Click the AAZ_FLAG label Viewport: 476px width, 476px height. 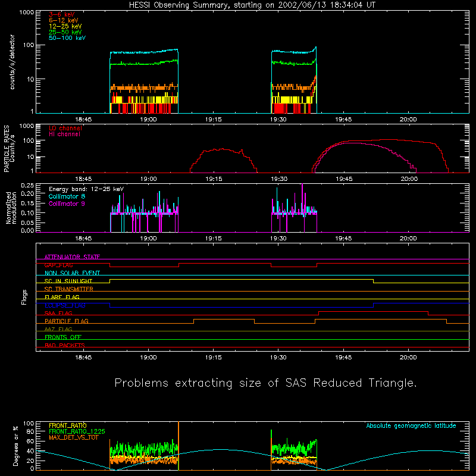point(58,329)
